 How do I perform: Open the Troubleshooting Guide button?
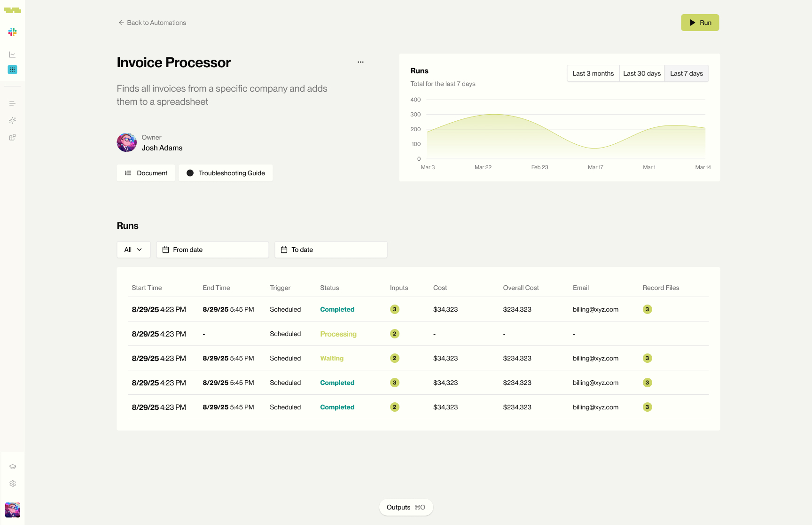click(x=226, y=173)
